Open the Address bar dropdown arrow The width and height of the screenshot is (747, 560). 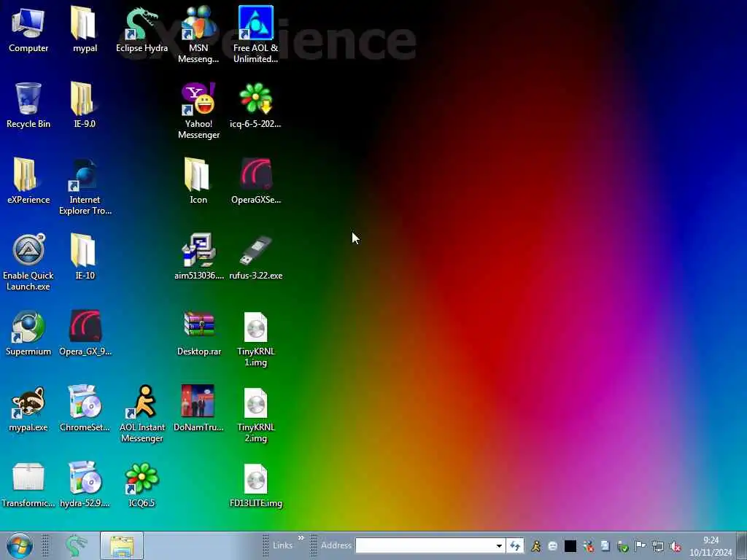[x=499, y=545]
